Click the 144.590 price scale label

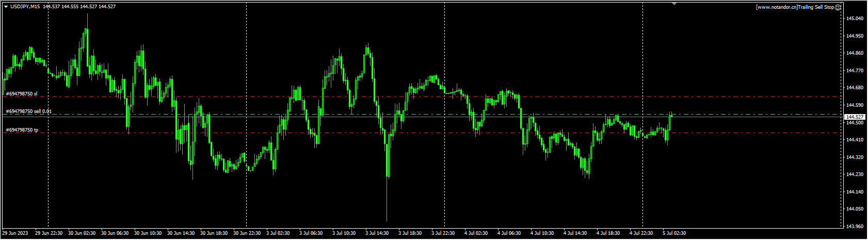coord(855,105)
